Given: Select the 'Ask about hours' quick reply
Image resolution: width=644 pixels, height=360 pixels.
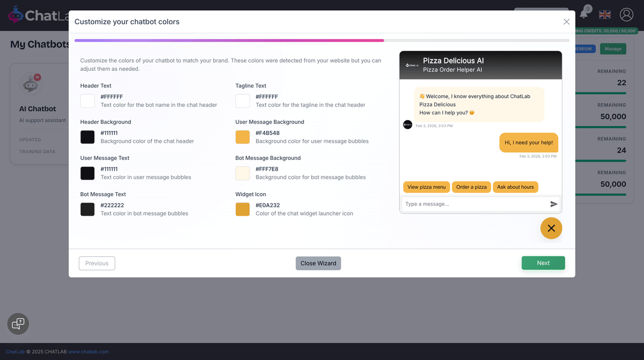Looking at the screenshot, I should pyautogui.click(x=515, y=187).
